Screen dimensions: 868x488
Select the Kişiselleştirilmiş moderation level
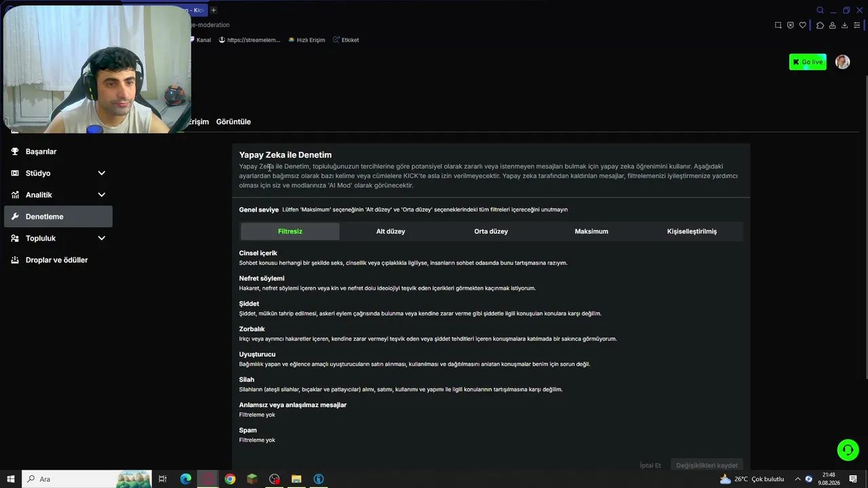(692, 231)
